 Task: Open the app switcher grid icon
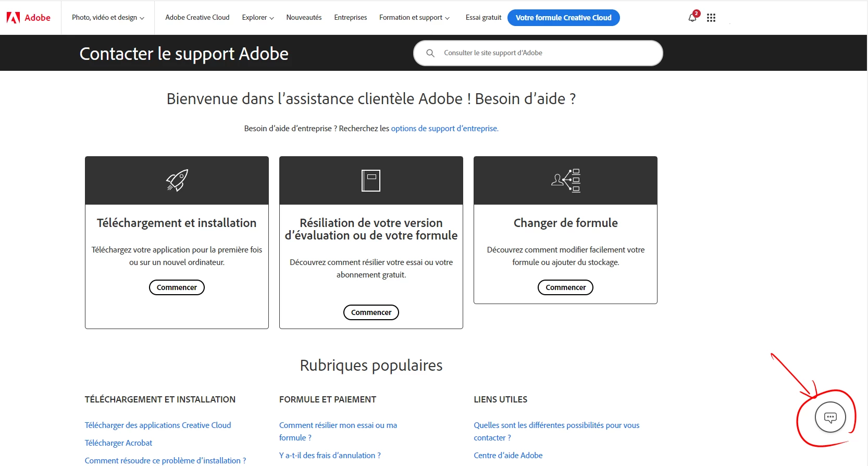(711, 18)
